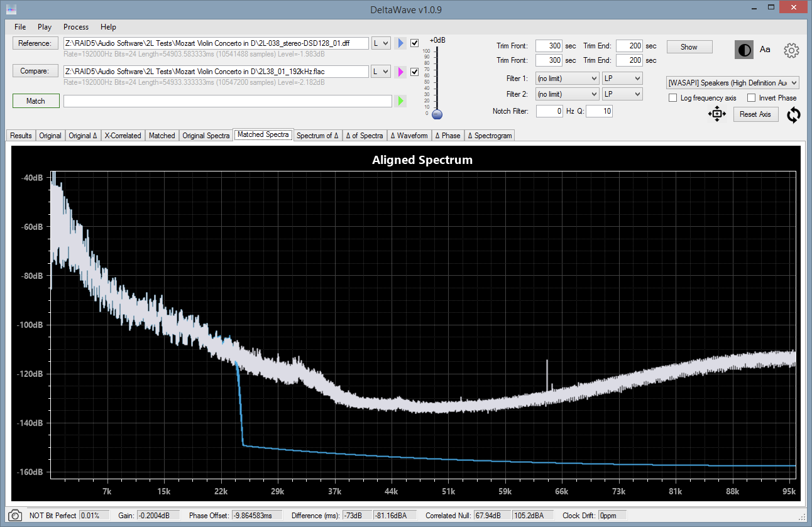The width and height of the screenshot is (812, 527).
Task: Click the Reference file path field
Action: (216, 43)
